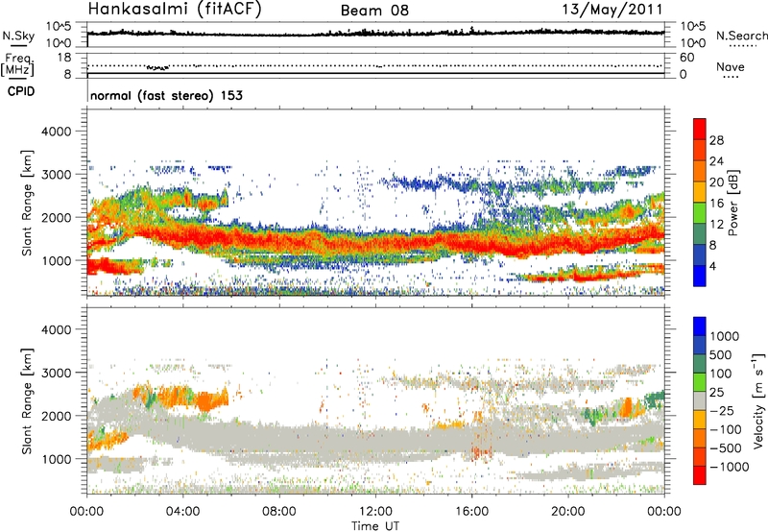Select the "N.Sky" legend label
This screenshot has width=768, height=532.
18,36
